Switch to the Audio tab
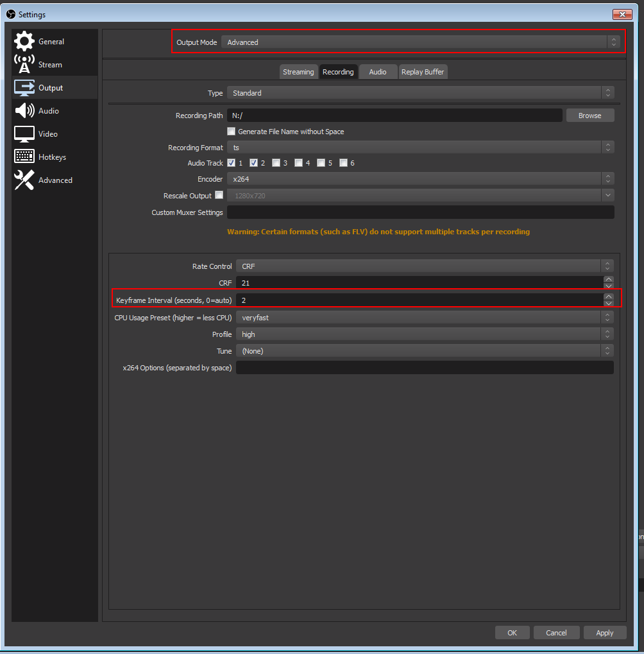 click(378, 72)
